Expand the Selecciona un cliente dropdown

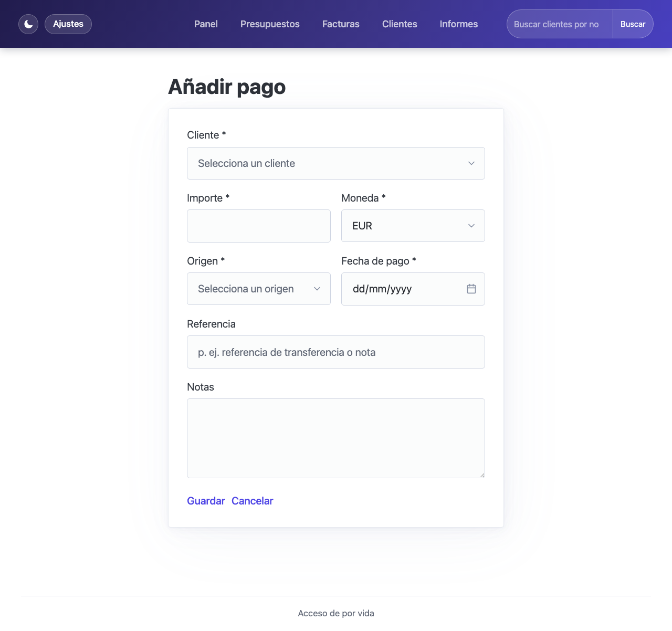pyautogui.click(x=336, y=163)
